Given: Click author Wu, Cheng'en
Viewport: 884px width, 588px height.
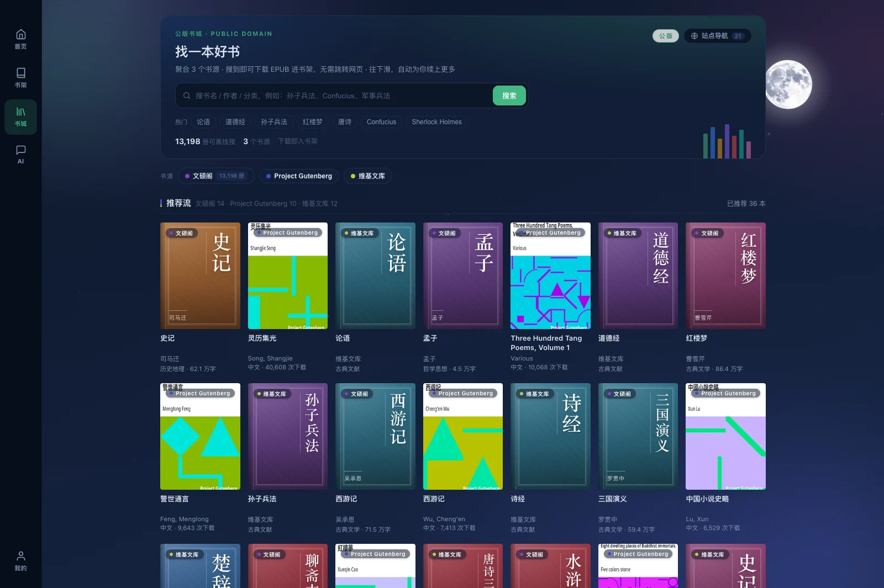Looking at the screenshot, I should point(444,519).
